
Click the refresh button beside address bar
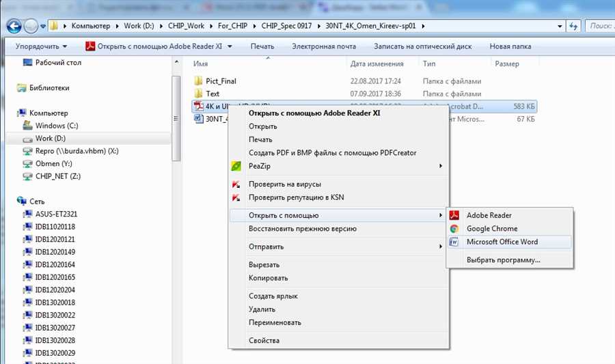click(x=573, y=26)
